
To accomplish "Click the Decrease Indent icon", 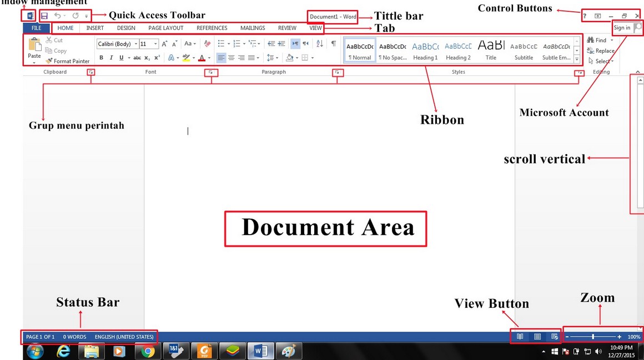I will 271,43.
